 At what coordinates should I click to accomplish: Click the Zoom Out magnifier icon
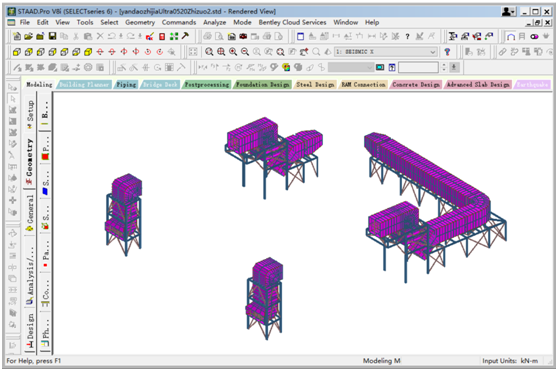pyautogui.click(x=245, y=52)
